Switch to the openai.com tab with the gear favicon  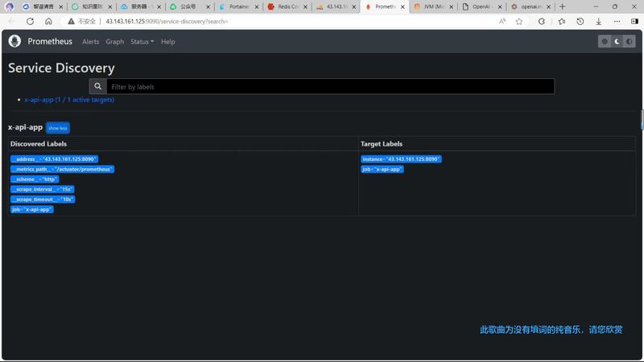tap(530, 7)
